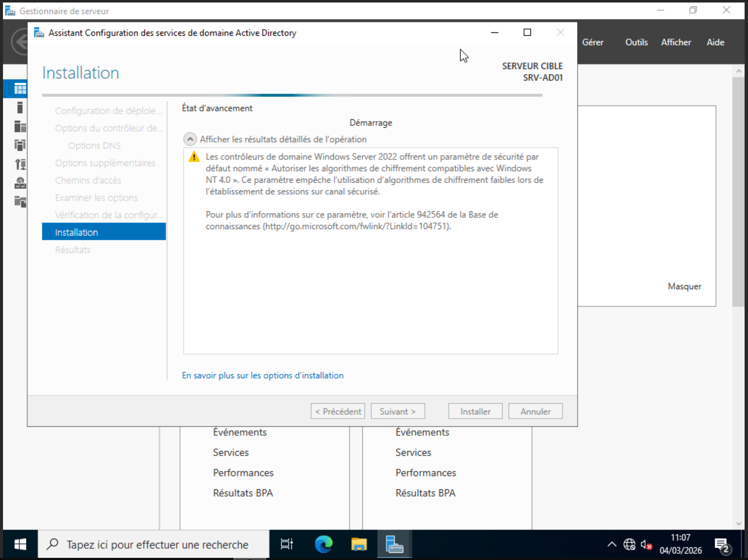Open File Explorer from the taskbar
748x560 pixels.
pyautogui.click(x=359, y=544)
